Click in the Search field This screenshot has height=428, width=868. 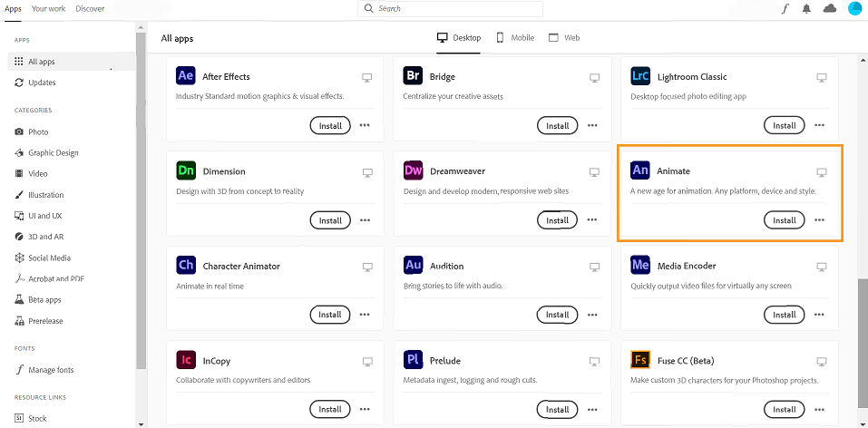[450, 9]
